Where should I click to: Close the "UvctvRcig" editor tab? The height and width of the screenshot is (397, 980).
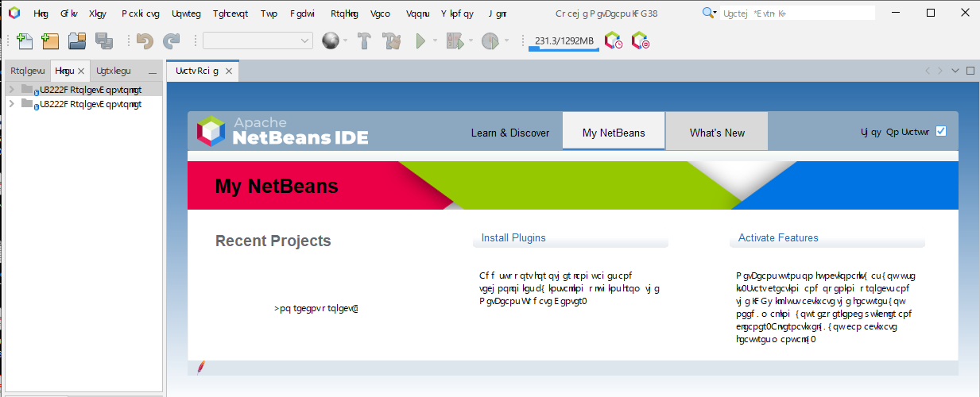point(229,71)
